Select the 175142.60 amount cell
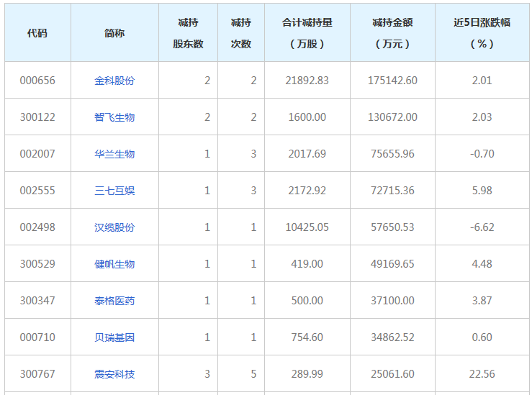Image resolution: width=532 pixels, height=395 pixels. click(x=392, y=81)
